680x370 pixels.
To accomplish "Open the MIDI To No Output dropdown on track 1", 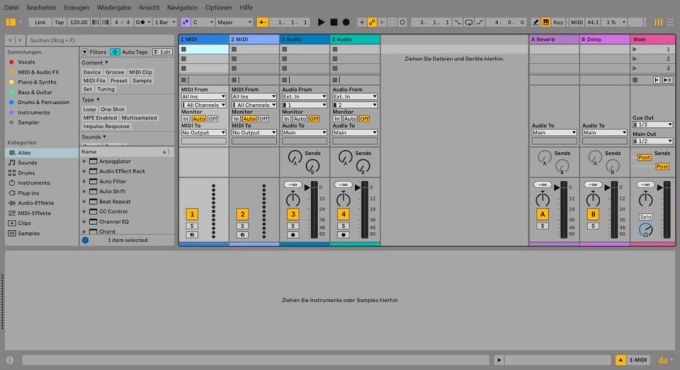I will 203,132.
